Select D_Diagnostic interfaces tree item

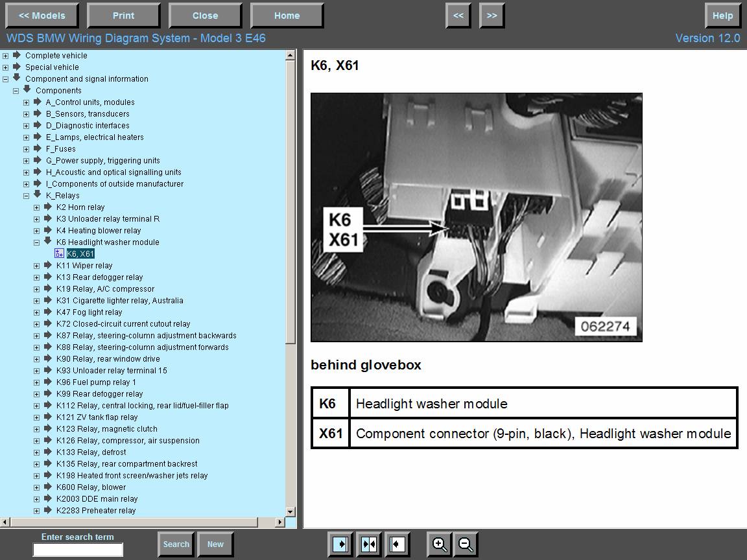(88, 125)
